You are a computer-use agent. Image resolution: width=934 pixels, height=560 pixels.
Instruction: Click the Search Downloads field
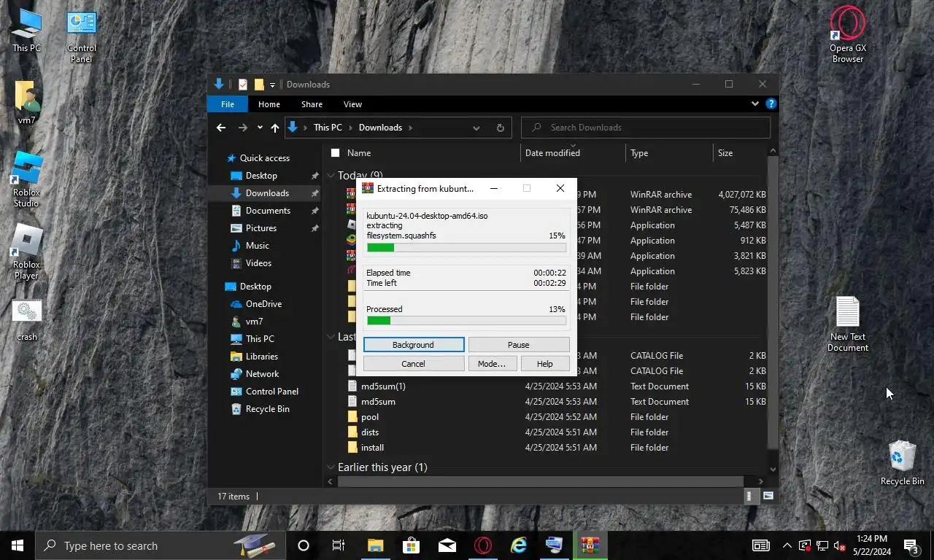point(646,128)
